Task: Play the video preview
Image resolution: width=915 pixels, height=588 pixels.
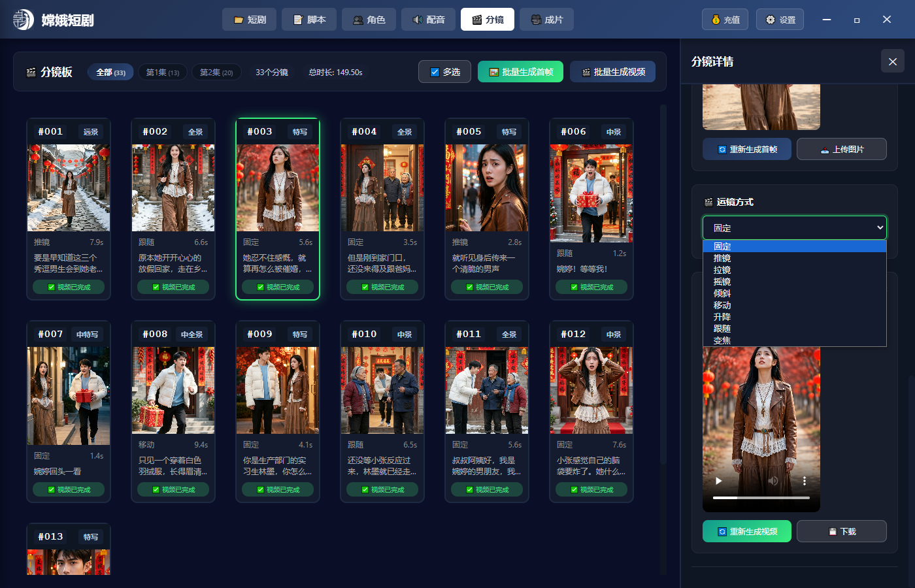Action: [719, 481]
